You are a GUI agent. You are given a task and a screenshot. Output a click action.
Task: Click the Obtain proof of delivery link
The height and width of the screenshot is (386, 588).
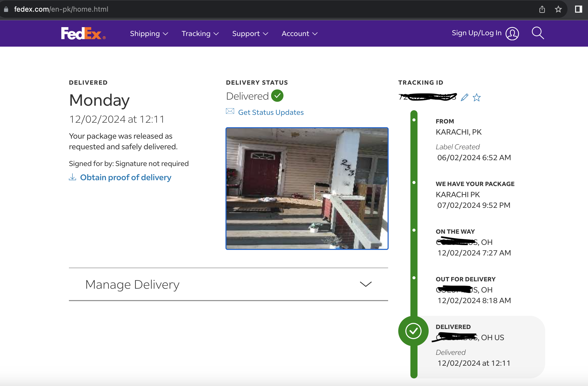coord(126,177)
